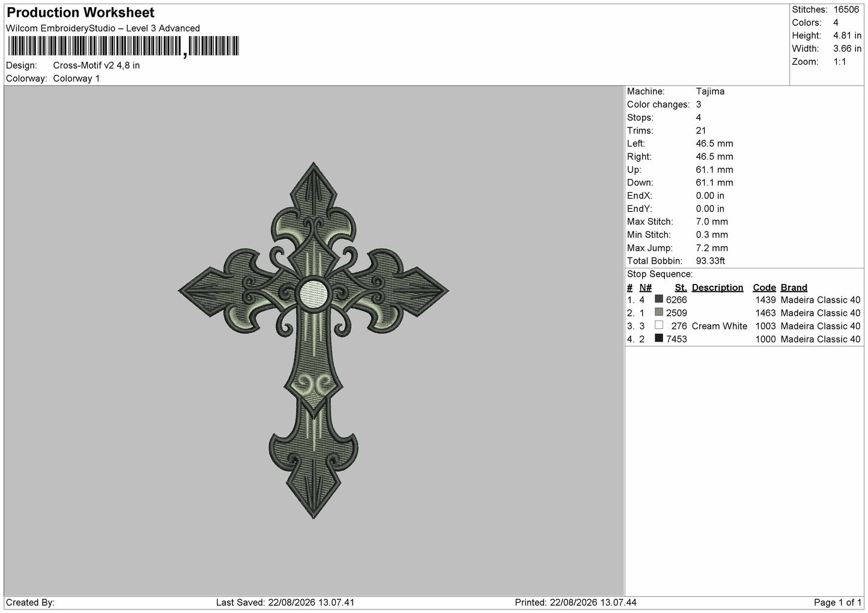Click the black swatch for thread 7453
868x613 pixels.
pos(659,339)
